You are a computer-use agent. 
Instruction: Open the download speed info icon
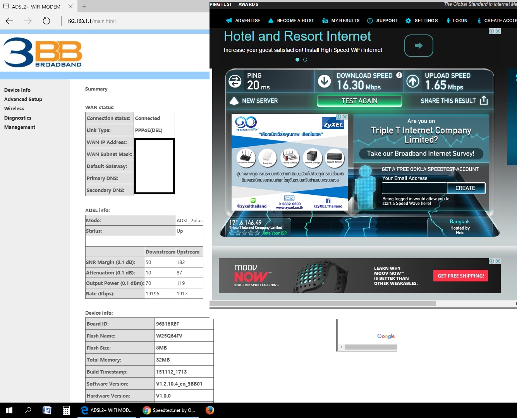click(x=399, y=75)
